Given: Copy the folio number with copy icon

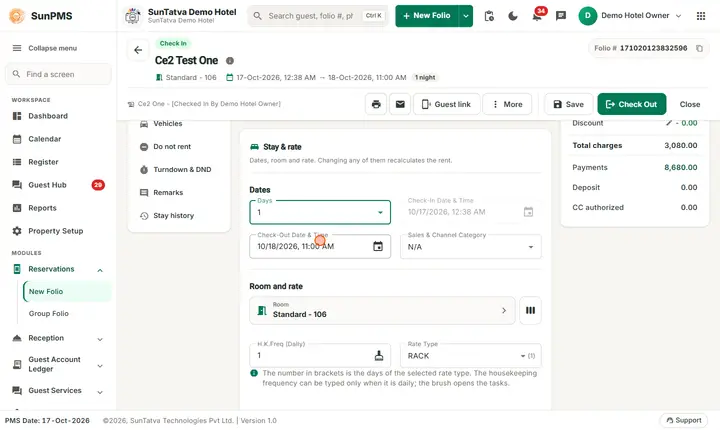Looking at the screenshot, I should 699,48.
